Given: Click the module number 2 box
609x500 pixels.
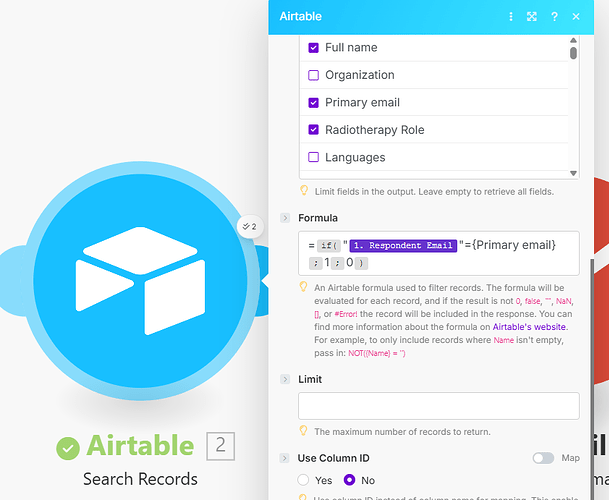Looking at the screenshot, I should click(220, 446).
